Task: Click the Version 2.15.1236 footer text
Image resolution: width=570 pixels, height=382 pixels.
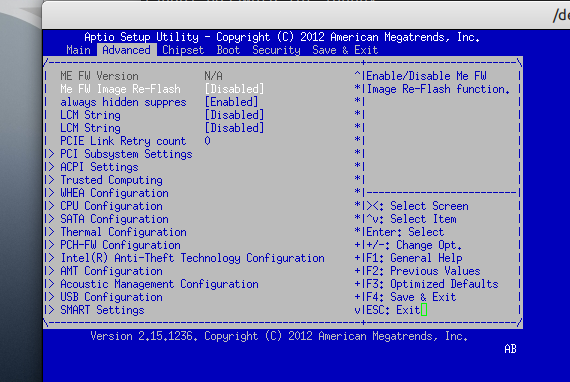Action: pyautogui.click(x=279, y=336)
